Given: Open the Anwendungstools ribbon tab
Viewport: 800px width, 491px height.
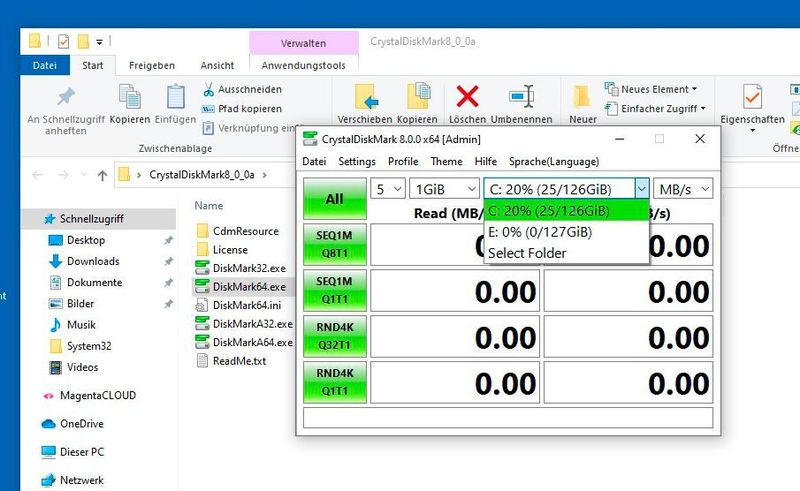Looking at the screenshot, I should pos(303,65).
